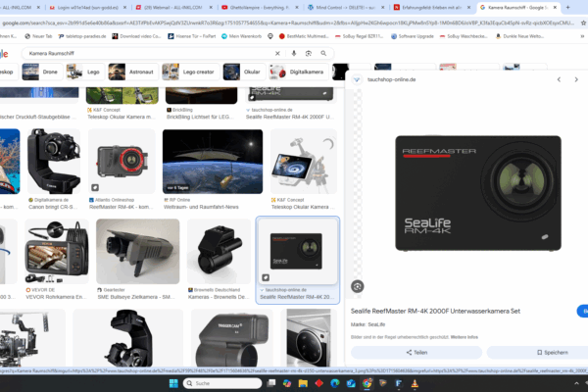The image size is (588, 392).
Task: Open Copilot icon in the taskbar
Action: [x=287, y=383]
